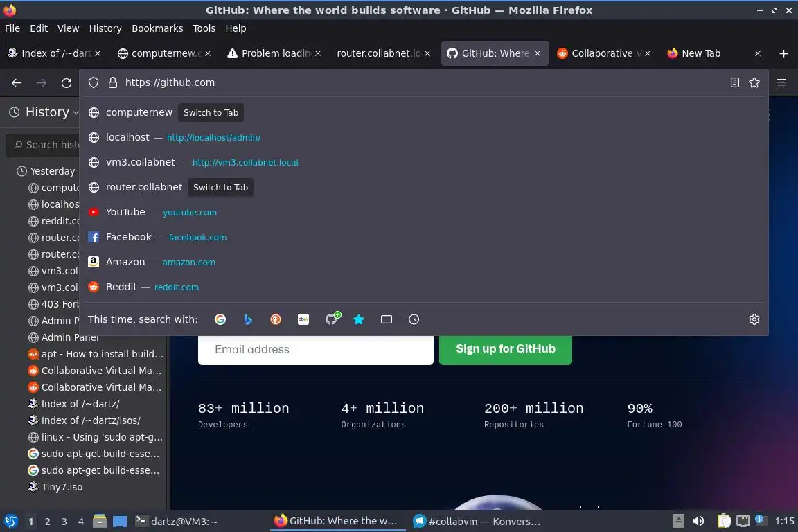Viewport: 798px width, 532px height.
Task: Search in bookmarks star icon
Action: coord(359,319)
